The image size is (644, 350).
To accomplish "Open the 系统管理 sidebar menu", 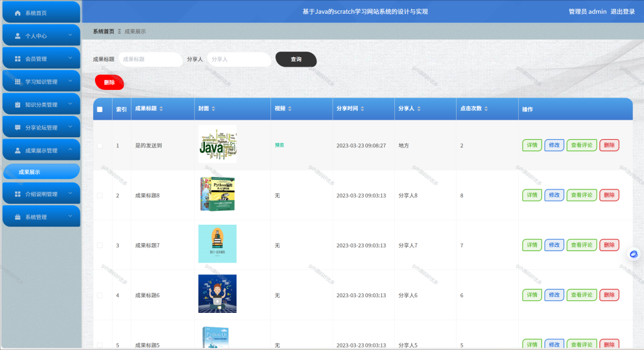I will [x=42, y=217].
